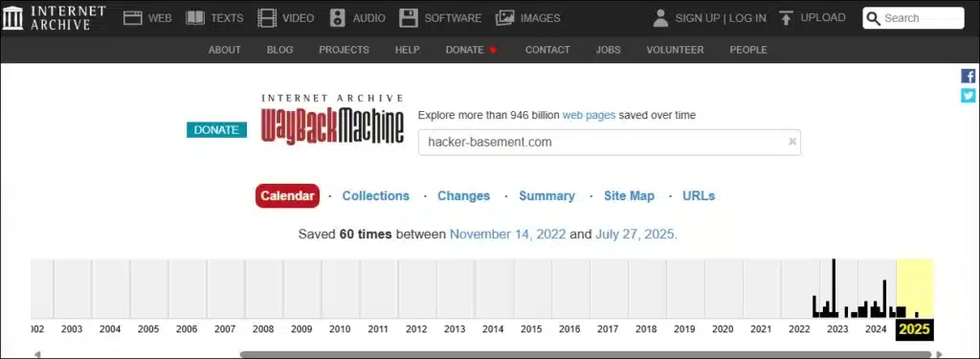The width and height of the screenshot is (980, 359).
Task: Select year 2022 on the timeline
Action: (799, 329)
